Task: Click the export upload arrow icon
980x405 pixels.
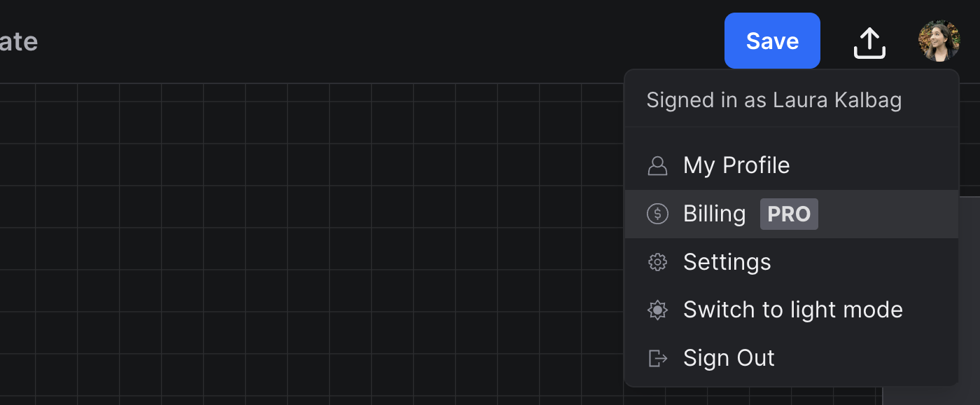Action: 869,42
